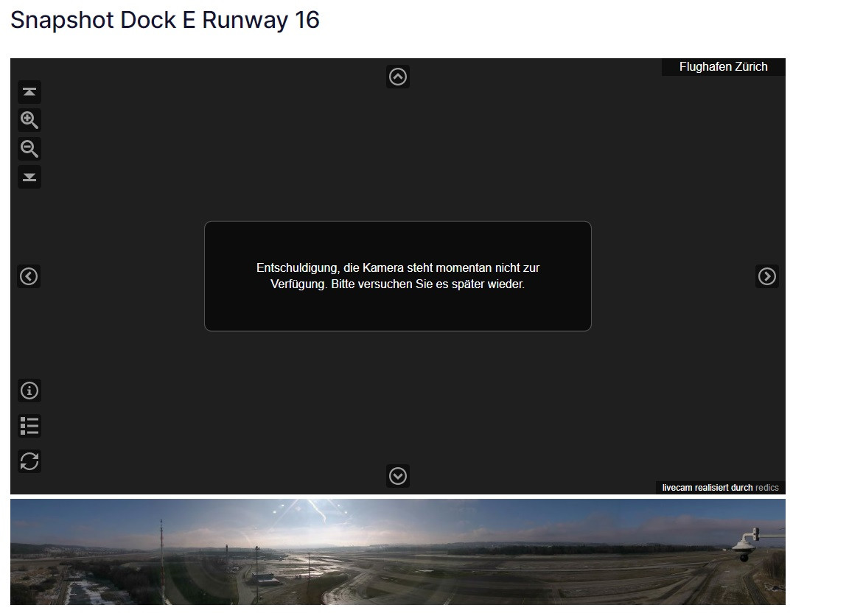849x616 pixels.
Task: Click the 'livecam realisiert durch' credit text
Action: 707,488
